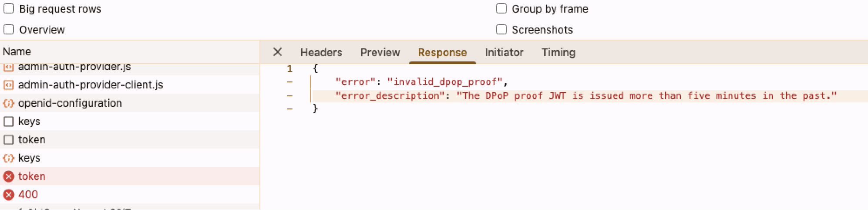The height and width of the screenshot is (210, 868).
Task: Switch to the Timing tab
Action: click(x=558, y=52)
